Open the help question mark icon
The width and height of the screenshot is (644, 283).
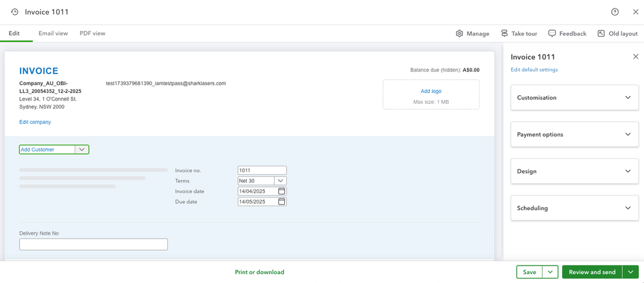pyautogui.click(x=615, y=12)
